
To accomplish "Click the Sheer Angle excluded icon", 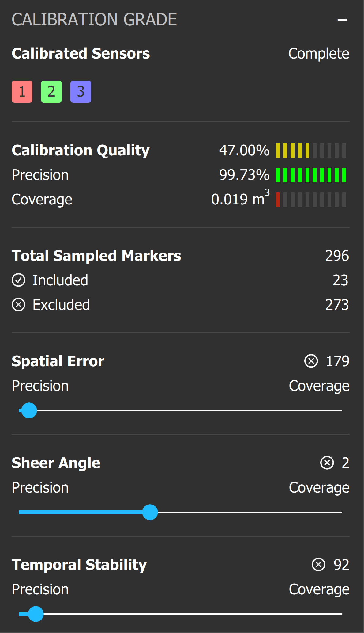I will (x=327, y=463).
